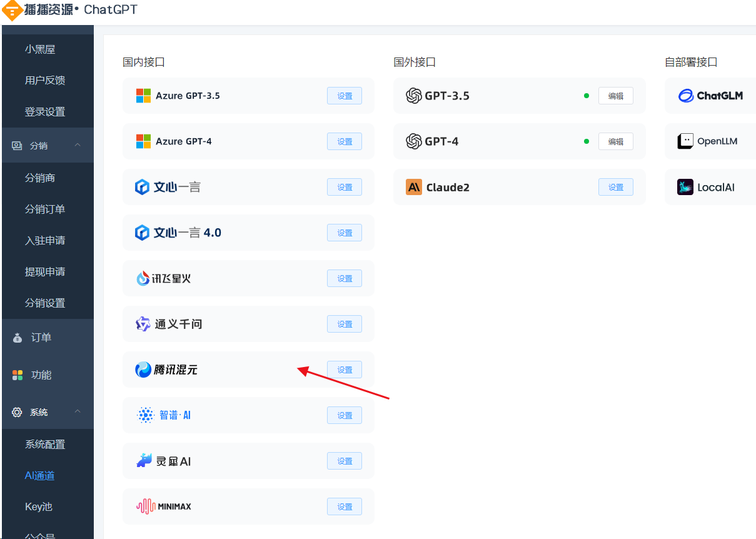
Task: Open 提现申请 menu item
Action: (45, 272)
